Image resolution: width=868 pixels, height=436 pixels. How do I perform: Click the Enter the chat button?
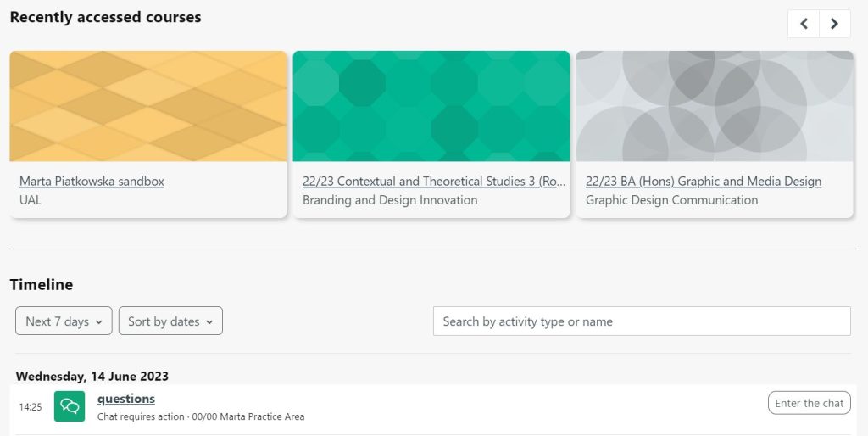tap(810, 403)
